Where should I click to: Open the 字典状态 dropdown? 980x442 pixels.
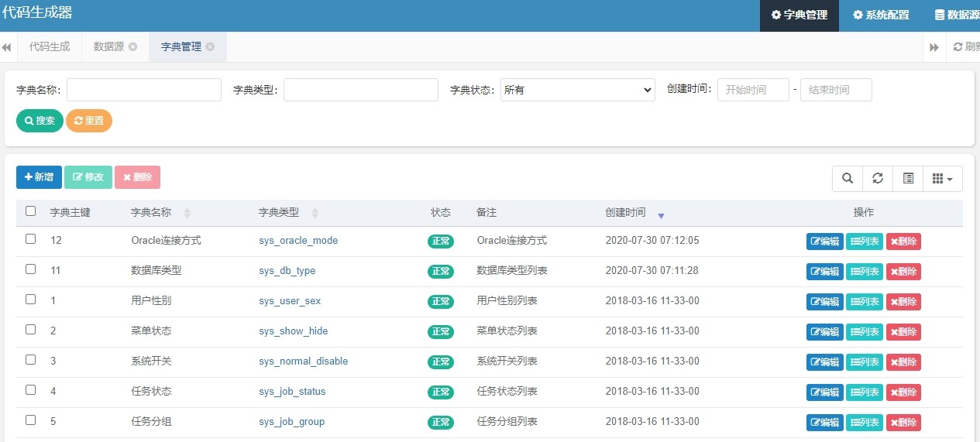point(578,90)
